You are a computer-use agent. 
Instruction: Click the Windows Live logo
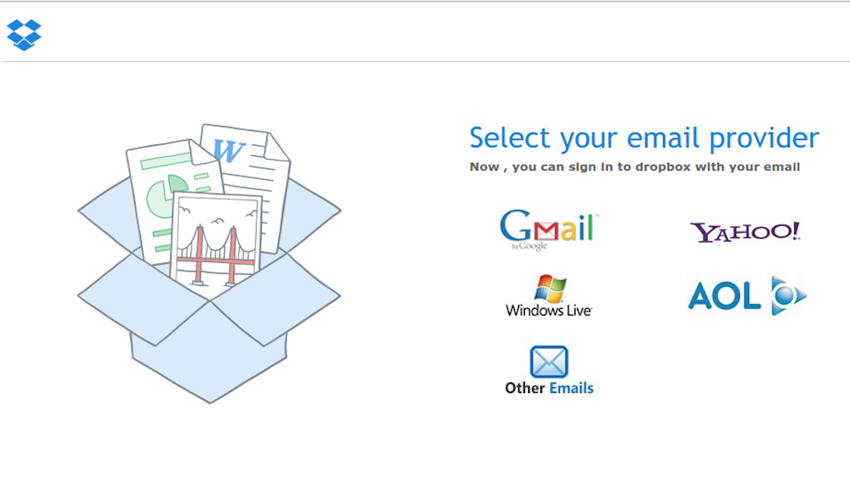coord(550,296)
